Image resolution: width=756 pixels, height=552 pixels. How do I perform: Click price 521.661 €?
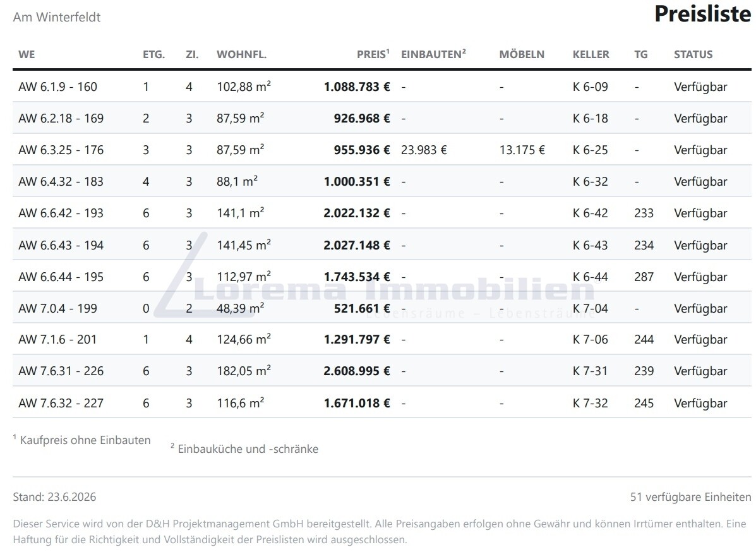click(362, 309)
